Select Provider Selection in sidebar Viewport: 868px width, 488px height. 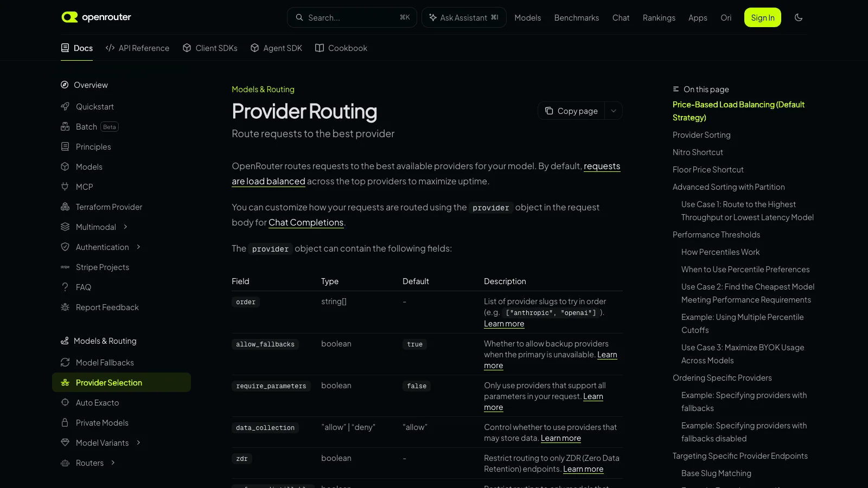point(122,382)
